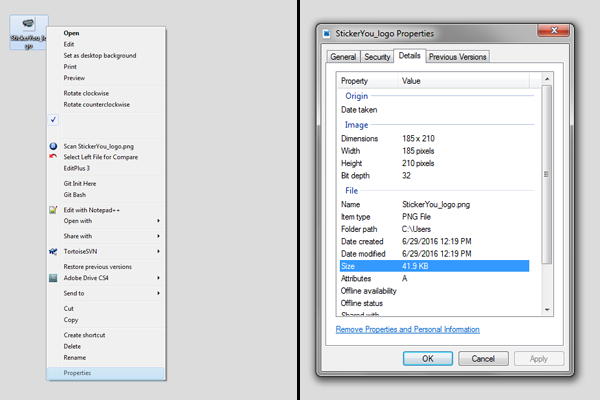
Task: Switch to the Previous Versions tab
Action: 458,57
